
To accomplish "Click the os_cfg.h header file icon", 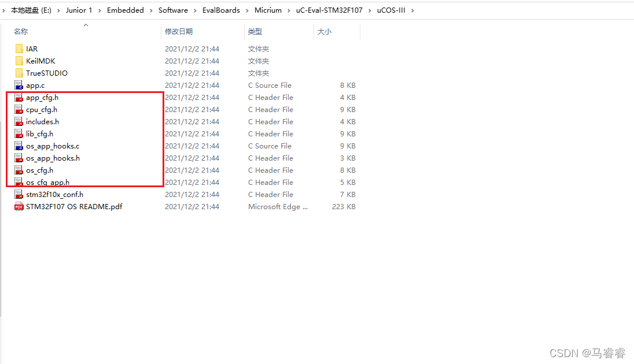I will pos(19,170).
